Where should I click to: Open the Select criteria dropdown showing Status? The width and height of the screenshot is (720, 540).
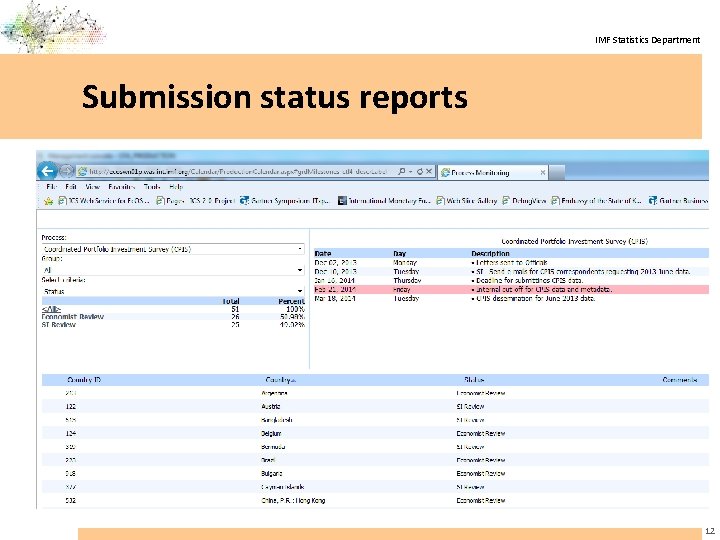[173, 291]
